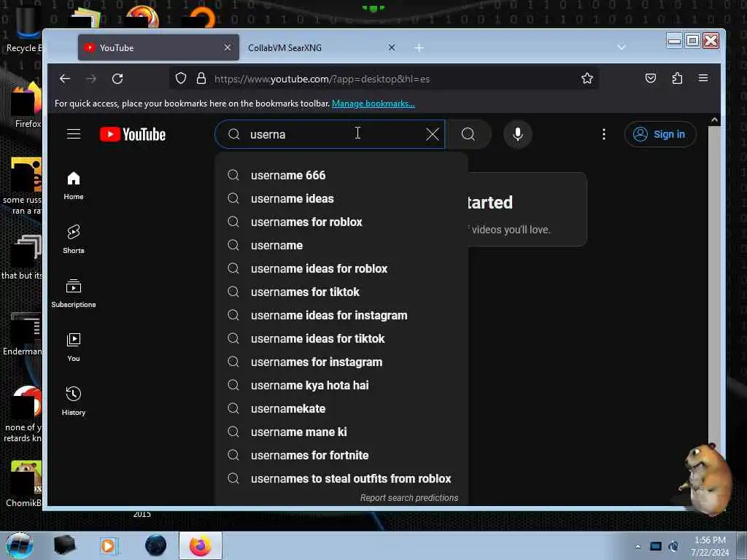Screen dimensions: 747x560
Task: Open Shorts in the sidebar
Action: pyautogui.click(x=74, y=239)
